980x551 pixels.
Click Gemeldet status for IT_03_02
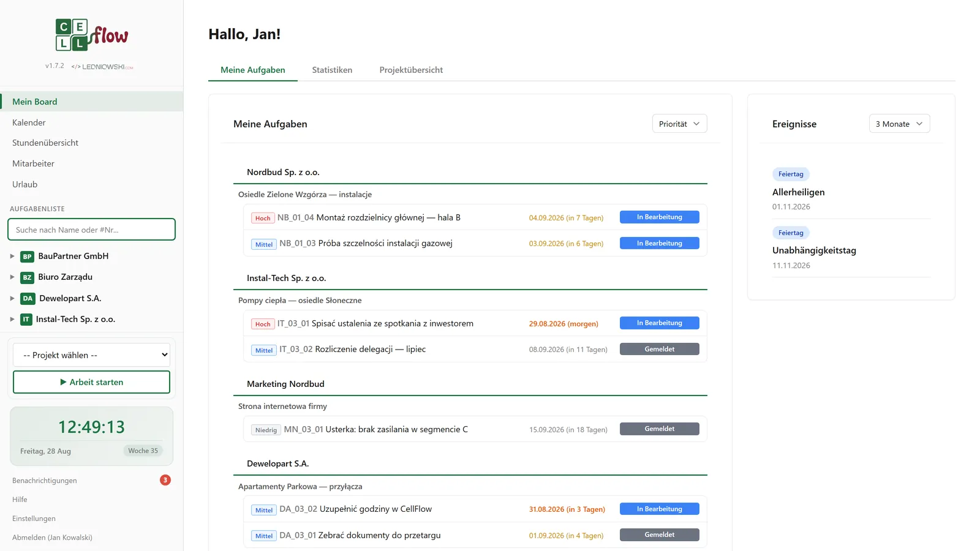tap(660, 350)
